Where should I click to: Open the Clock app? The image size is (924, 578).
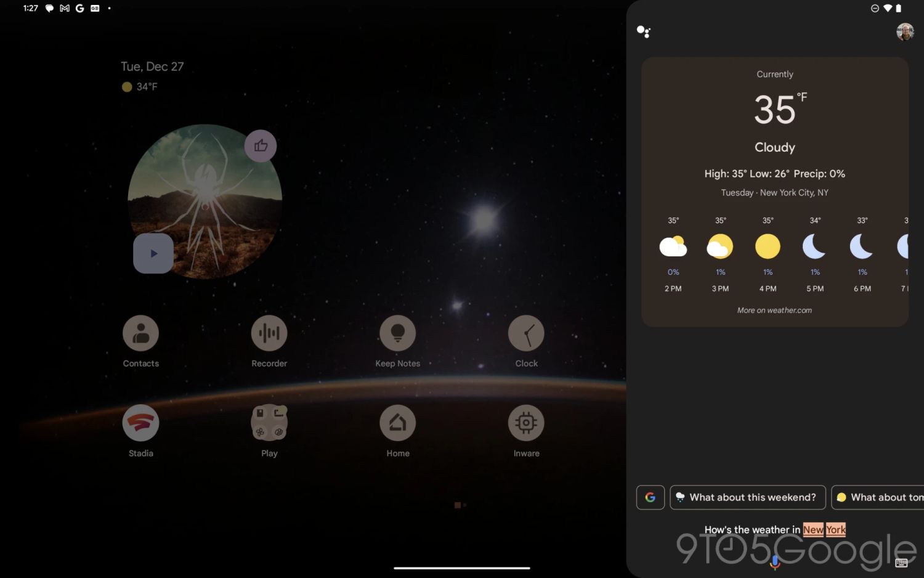526,333
